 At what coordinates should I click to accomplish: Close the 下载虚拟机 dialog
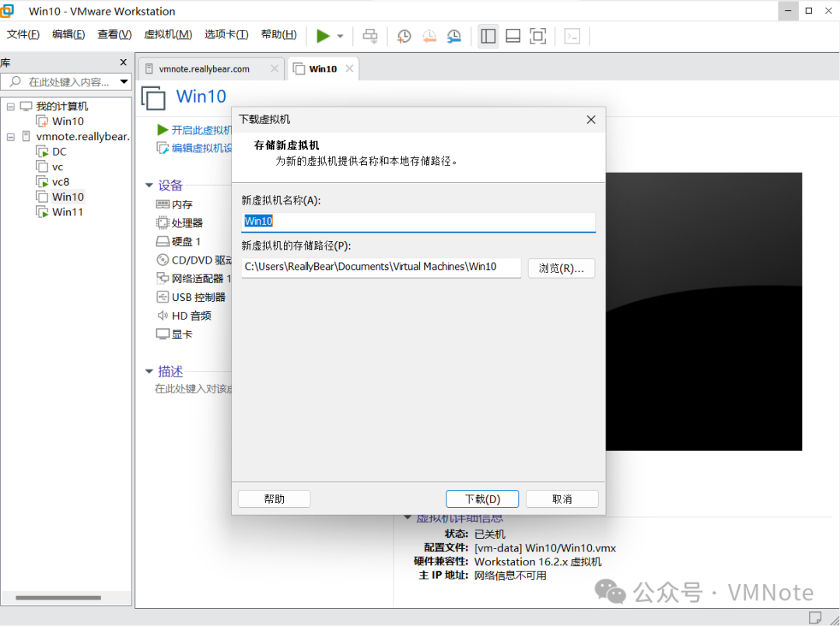pos(591,120)
